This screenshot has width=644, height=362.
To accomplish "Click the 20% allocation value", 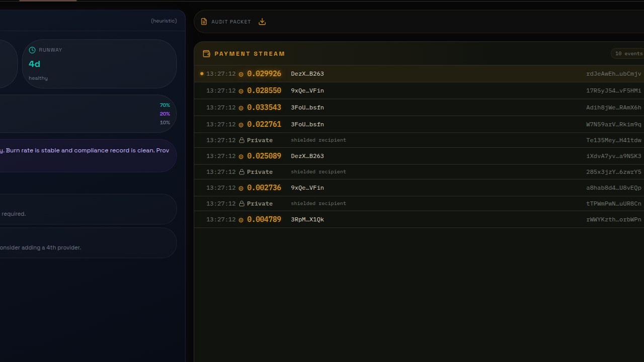I will [165, 114].
